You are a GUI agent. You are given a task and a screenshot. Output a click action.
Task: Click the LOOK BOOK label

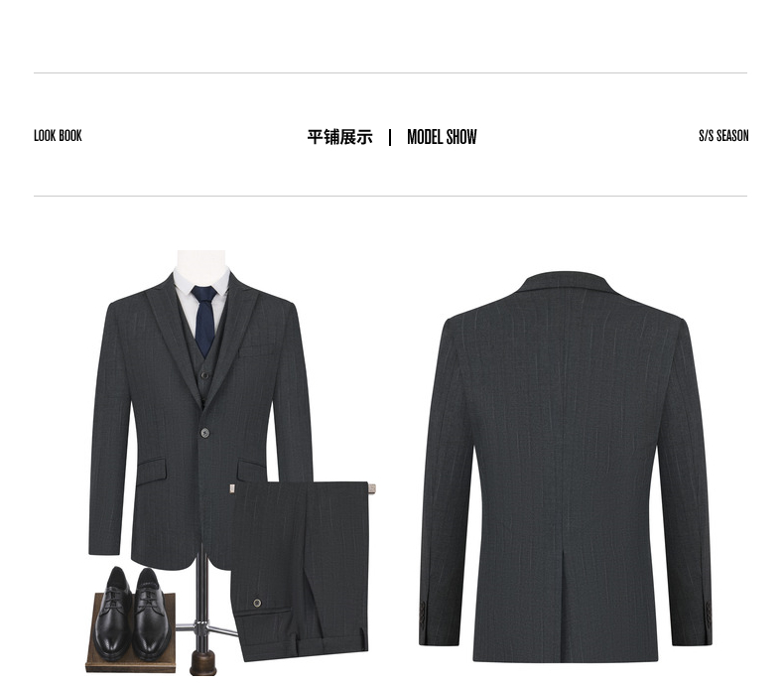pos(58,136)
